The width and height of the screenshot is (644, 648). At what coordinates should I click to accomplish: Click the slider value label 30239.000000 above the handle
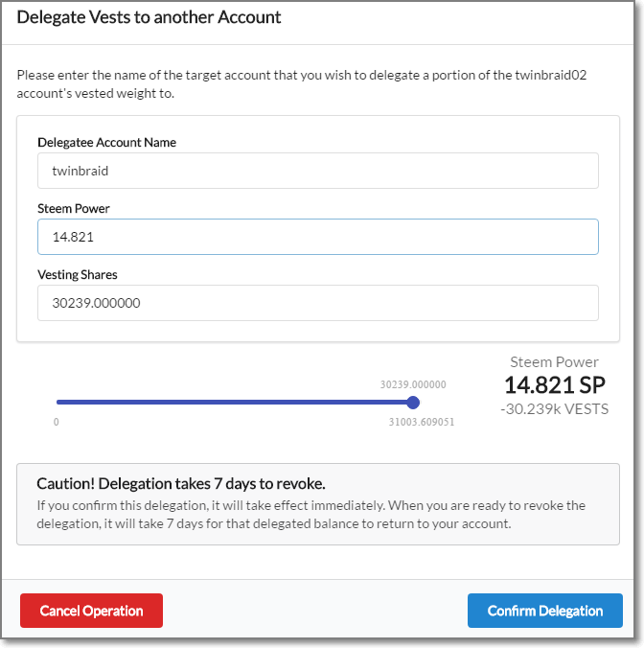coord(413,384)
